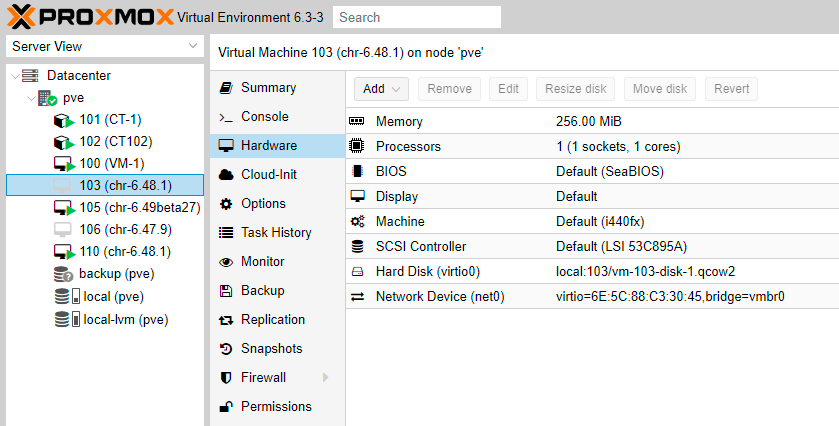Click the Memory hardware row icon
This screenshot has height=426, width=839.
(x=357, y=121)
